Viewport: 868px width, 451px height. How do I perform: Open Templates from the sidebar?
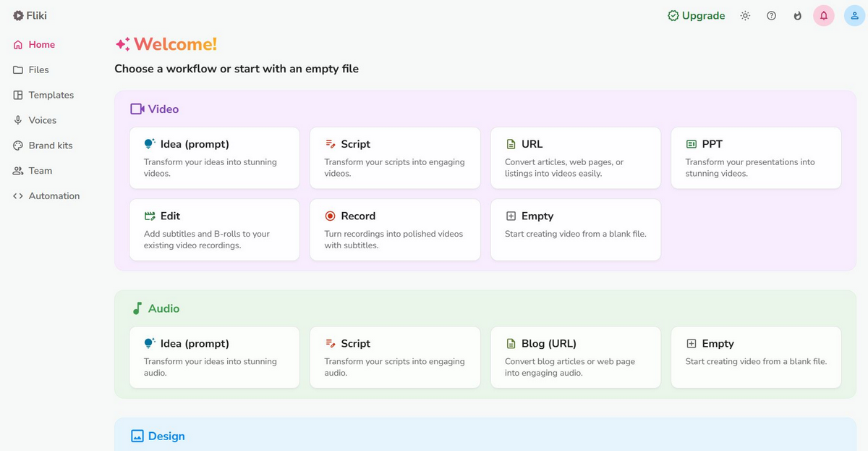tap(51, 95)
